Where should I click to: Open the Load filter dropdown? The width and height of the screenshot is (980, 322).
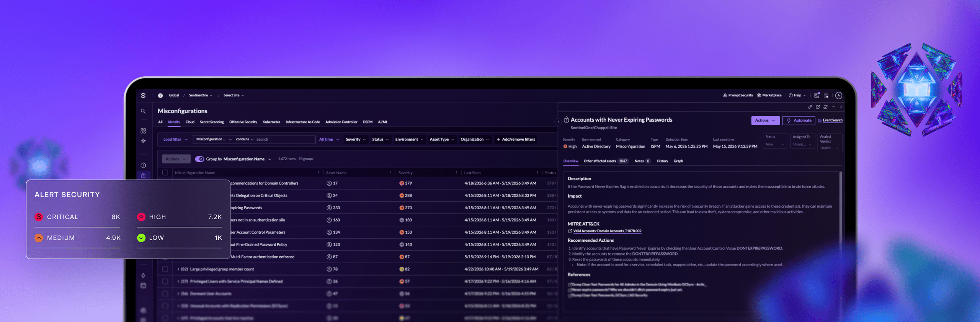pos(175,140)
